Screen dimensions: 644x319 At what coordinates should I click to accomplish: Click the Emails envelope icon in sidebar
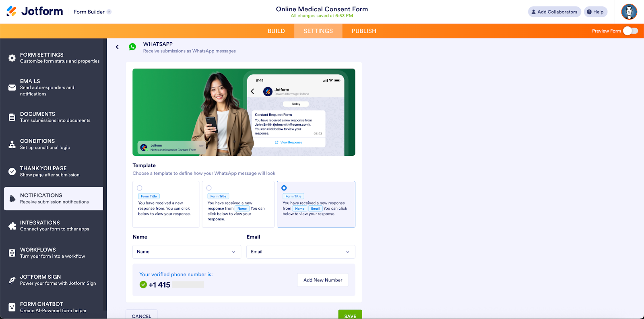pos(12,87)
